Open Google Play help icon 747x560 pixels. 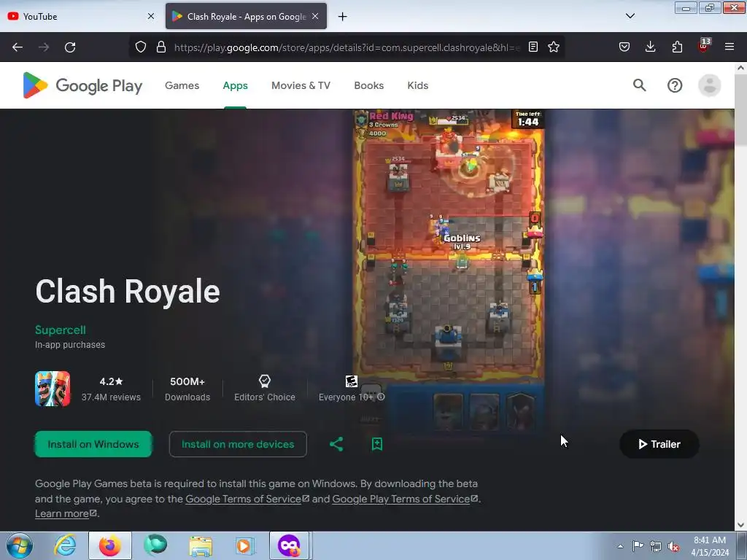[675, 85]
